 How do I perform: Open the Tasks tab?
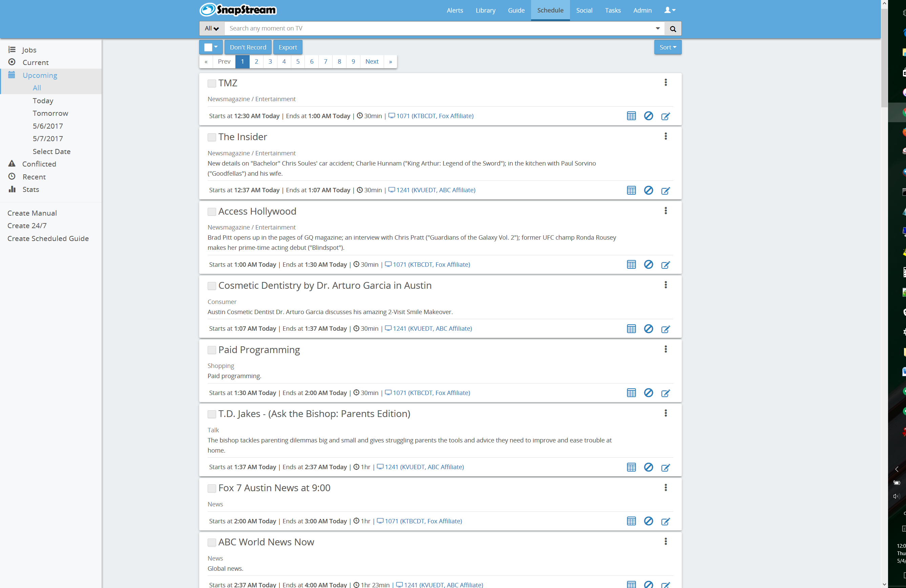[x=612, y=10]
